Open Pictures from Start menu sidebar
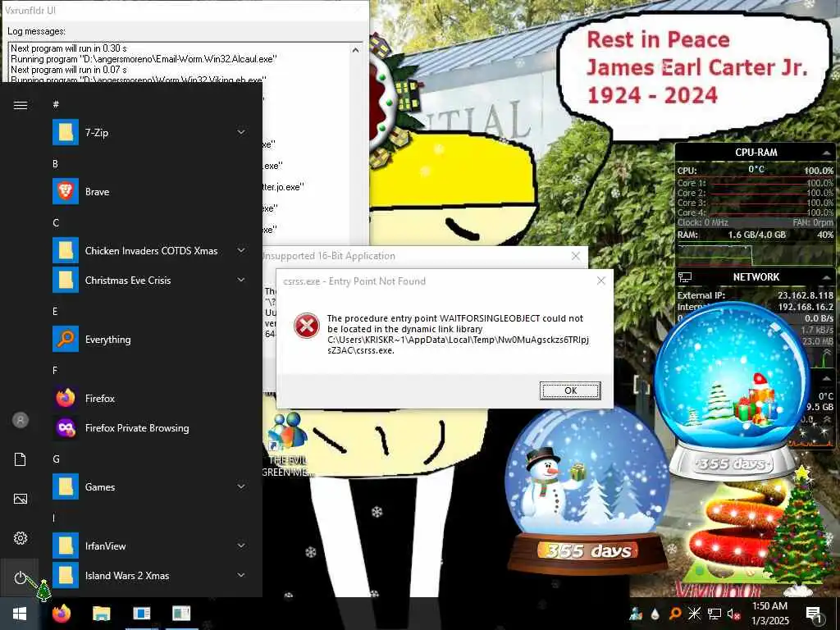Viewport: 840px width, 630px height. coord(21,499)
